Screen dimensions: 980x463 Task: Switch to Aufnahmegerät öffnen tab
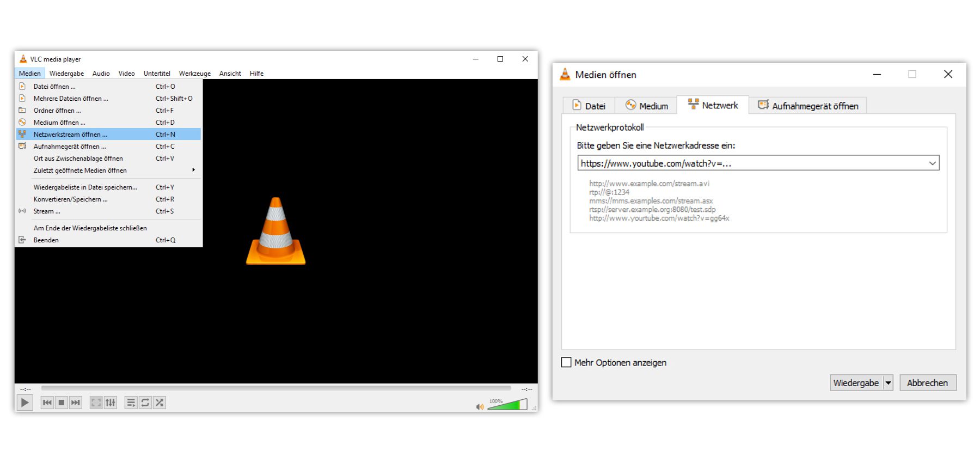click(x=808, y=106)
